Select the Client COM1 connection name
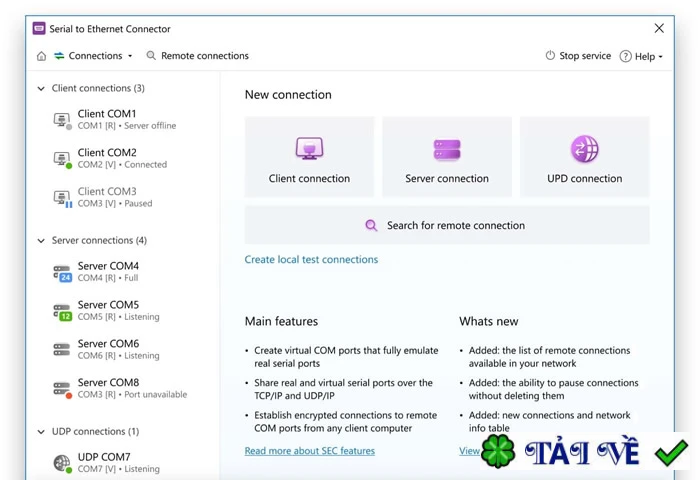700x480 pixels. (107, 114)
